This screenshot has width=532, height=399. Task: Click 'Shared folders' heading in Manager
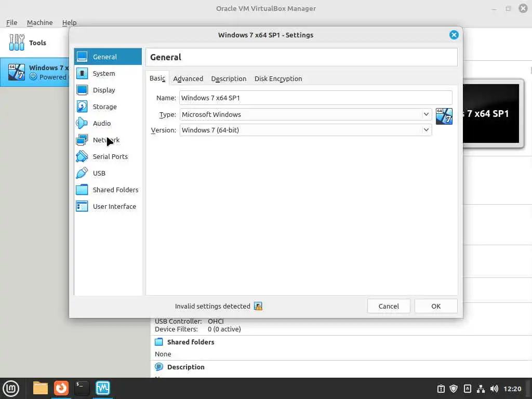[x=191, y=342]
